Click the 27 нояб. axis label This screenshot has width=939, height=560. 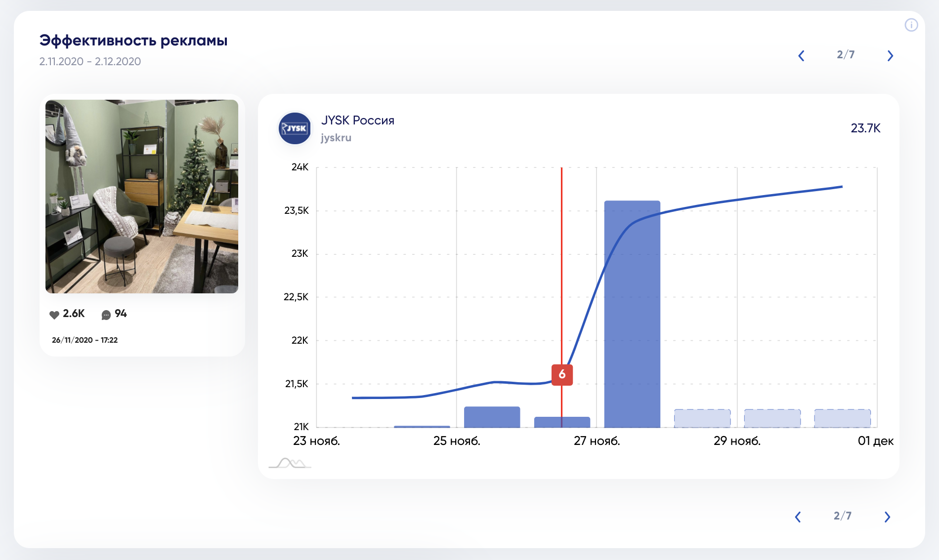tap(597, 441)
